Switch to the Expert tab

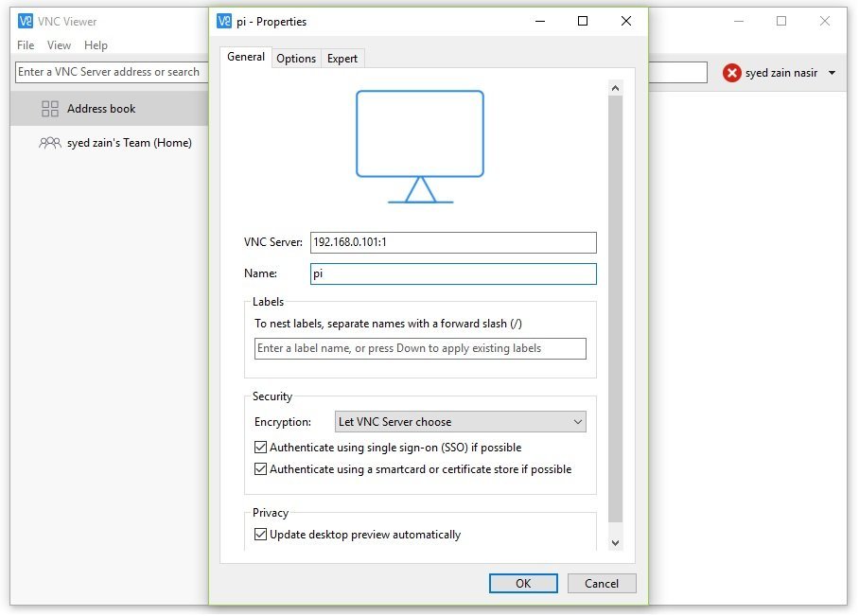(342, 59)
